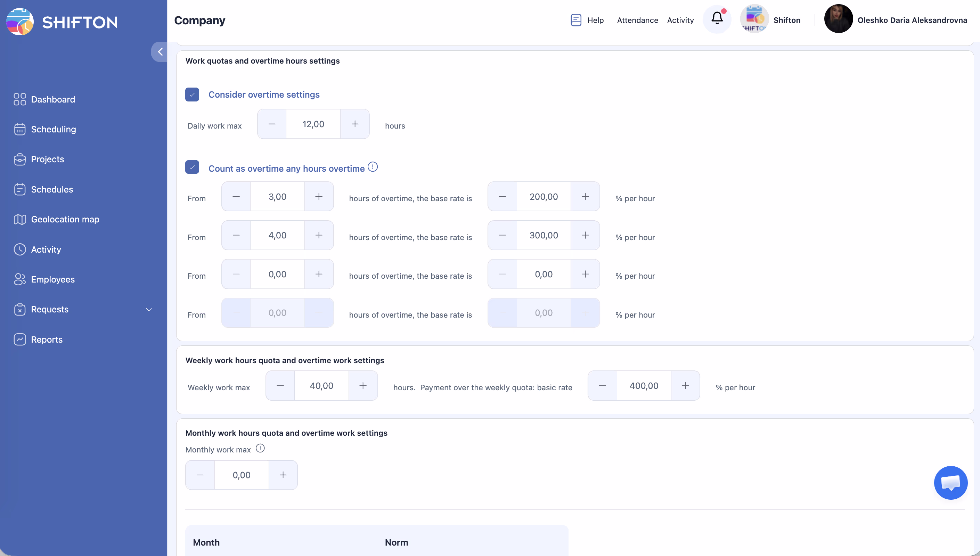
Task: Click info icon beside Monthly work max
Action: 260,448
